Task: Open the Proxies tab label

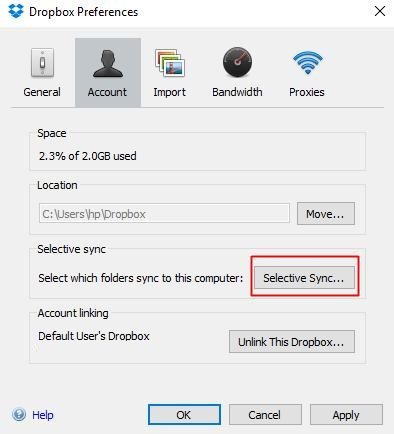Action: coord(307,92)
